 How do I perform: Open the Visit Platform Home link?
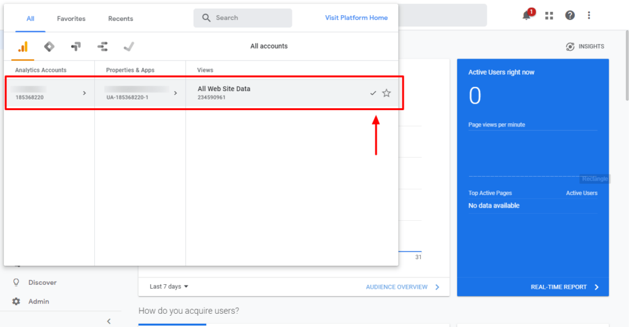pyautogui.click(x=356, y=18)
